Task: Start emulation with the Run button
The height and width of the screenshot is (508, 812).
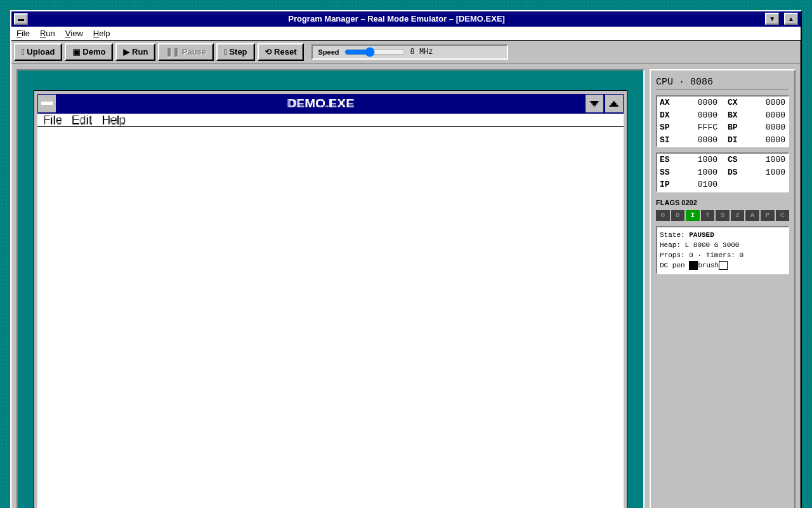Action: point(135,52)
